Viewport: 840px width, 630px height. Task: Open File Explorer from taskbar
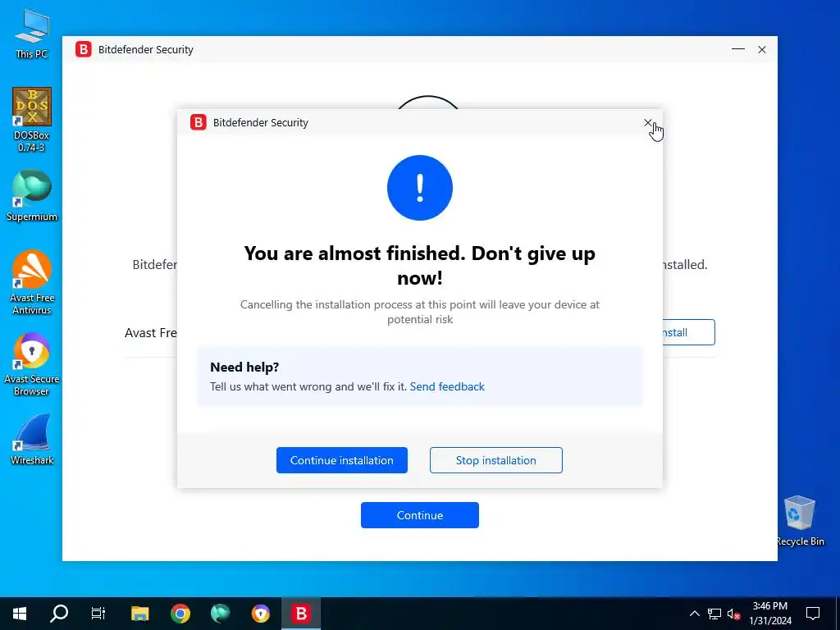139,614
